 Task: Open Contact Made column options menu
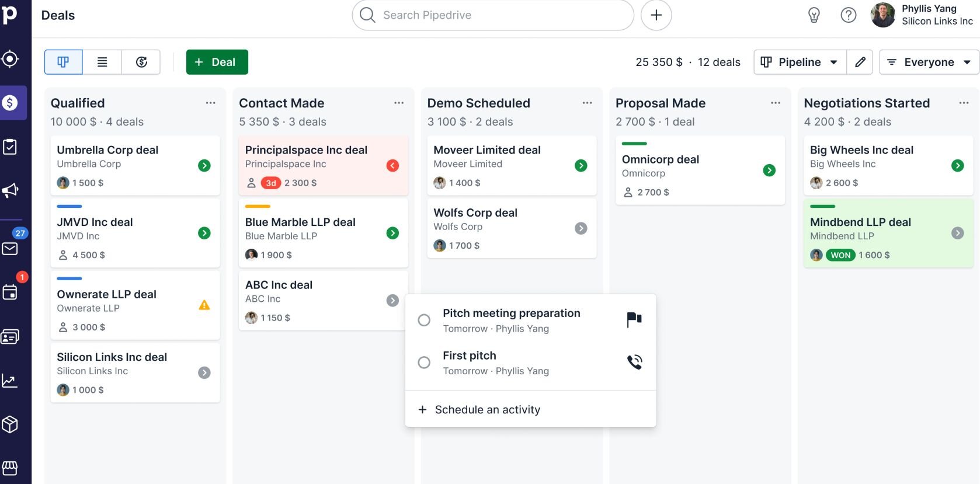tap(399, 103)
